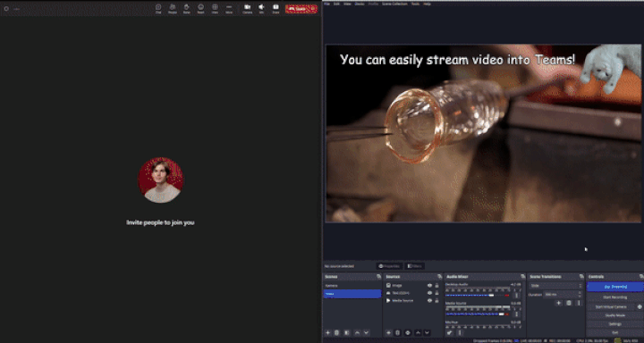This screenshot has height=343, width=644.
Task: Open the Slide transition type dropdown
Action: (x=555, y=286)
